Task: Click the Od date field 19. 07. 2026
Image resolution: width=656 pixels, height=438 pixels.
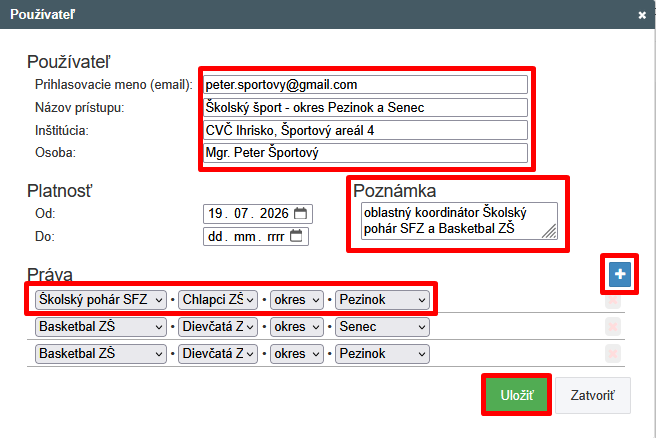Action: pos(258,214)
